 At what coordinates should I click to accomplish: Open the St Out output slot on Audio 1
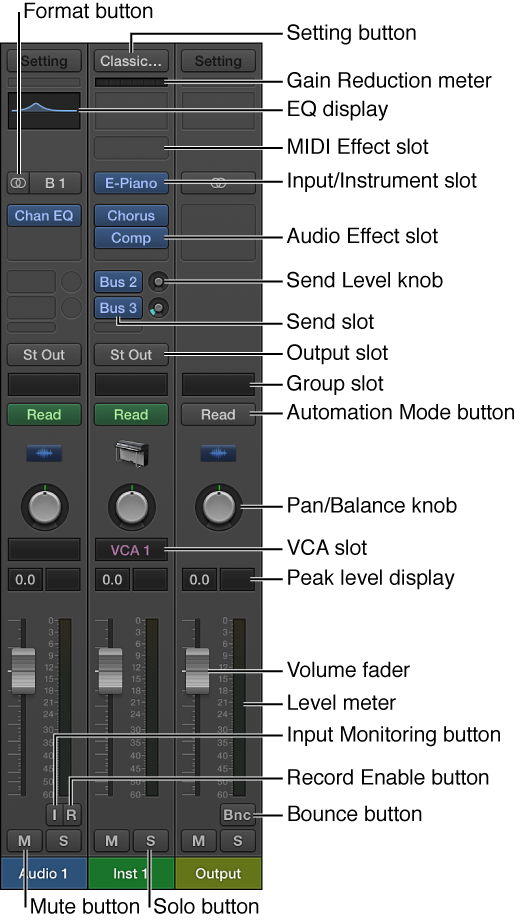tap(44, 355)
